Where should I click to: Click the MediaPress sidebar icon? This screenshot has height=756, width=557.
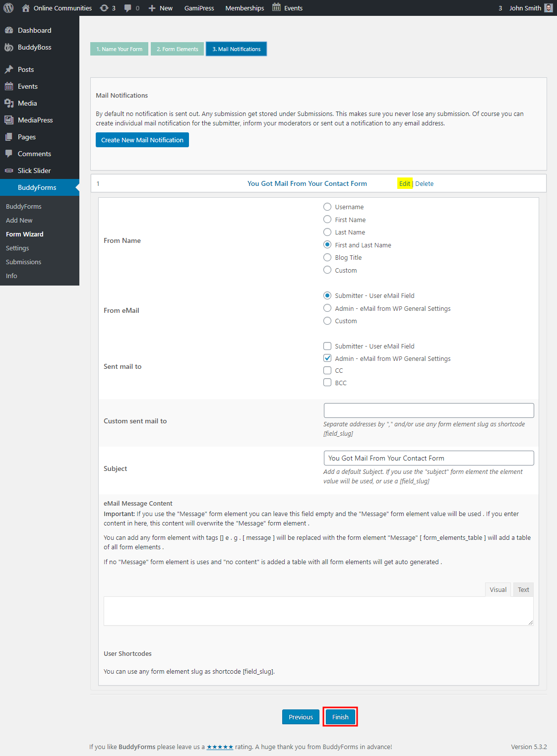tap(10, 119)
